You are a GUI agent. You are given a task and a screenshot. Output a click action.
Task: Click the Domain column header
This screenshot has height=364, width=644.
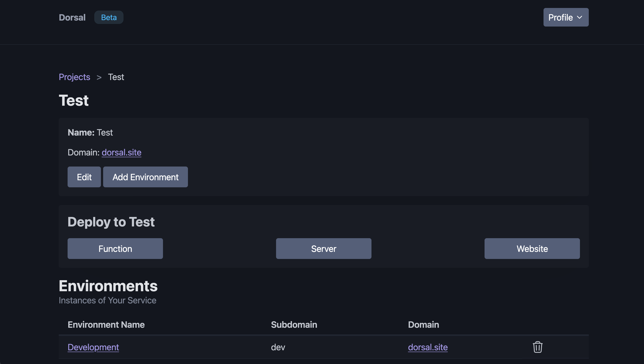tap(424, 325)
